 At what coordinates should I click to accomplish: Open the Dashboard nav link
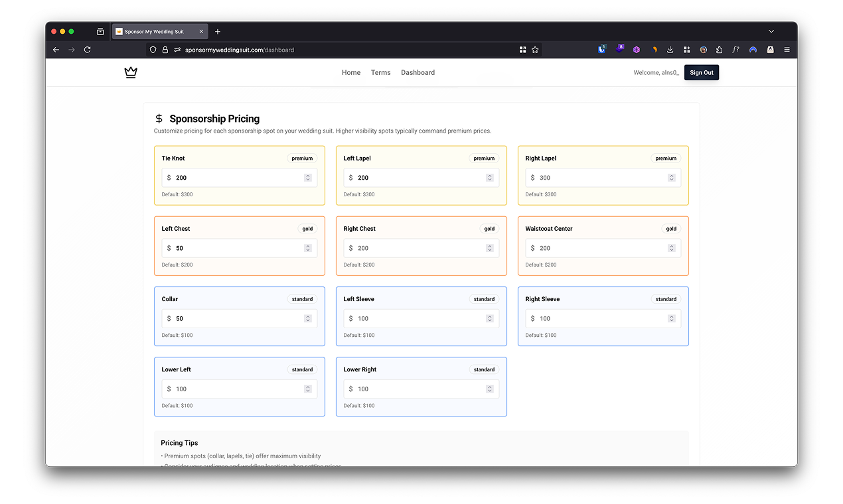coord(418,73)
